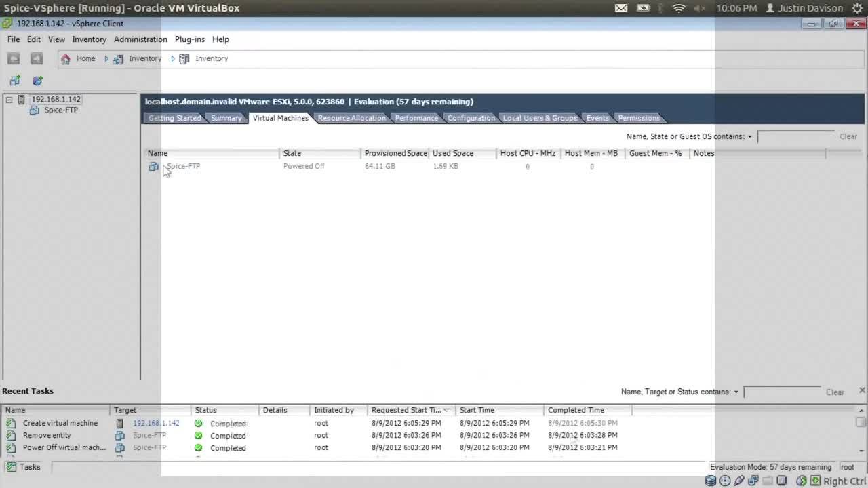
Task: Open the Edit menu
Action: coord(34,39)
